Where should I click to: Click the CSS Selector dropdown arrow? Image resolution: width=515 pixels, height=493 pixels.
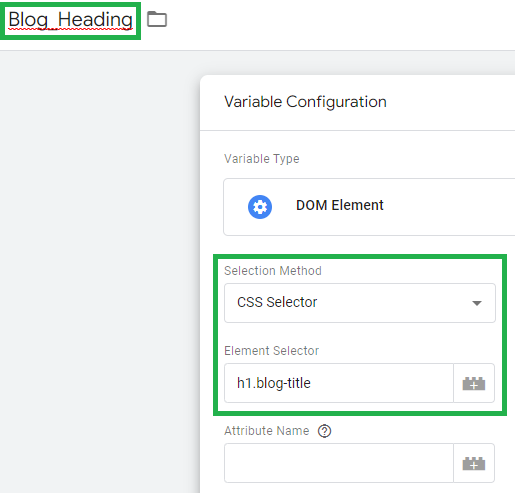pos(477,303)
